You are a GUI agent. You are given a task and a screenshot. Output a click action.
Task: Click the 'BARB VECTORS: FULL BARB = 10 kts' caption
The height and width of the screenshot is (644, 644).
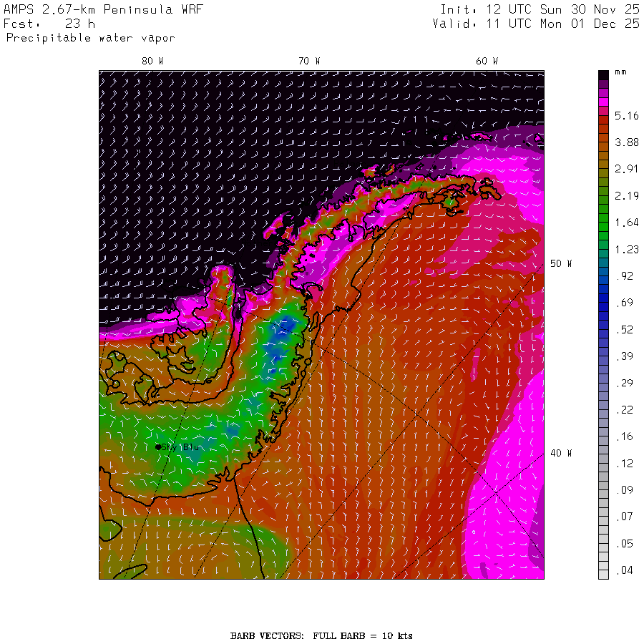[321, 636]
